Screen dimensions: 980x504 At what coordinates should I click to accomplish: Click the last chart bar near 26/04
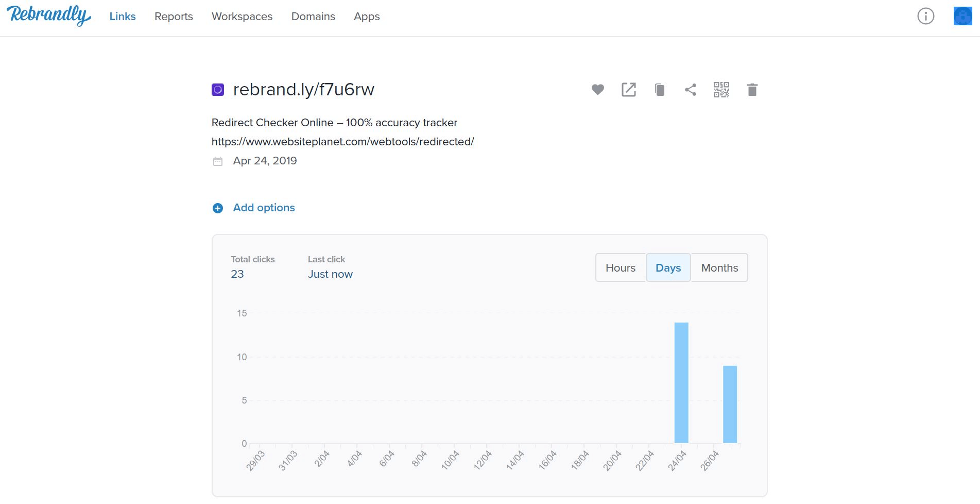pyautogui.click(x=730, y=405)
